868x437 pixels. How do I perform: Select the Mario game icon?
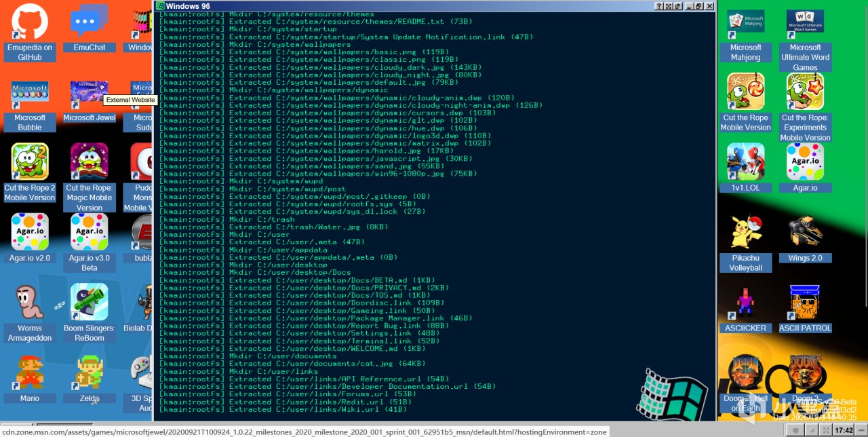pyautogui.click(x=29, y=379)
